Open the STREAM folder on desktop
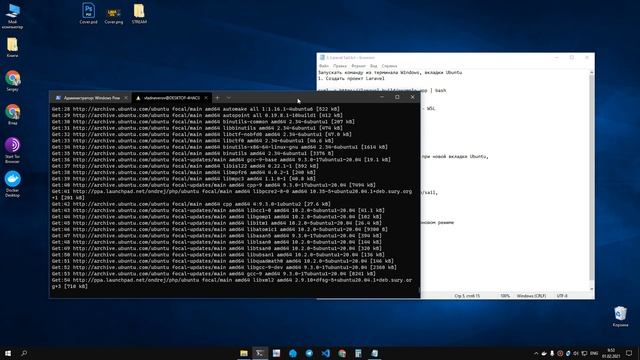The width and height of the screenshot is (640, 360). [x=139, y=13]
